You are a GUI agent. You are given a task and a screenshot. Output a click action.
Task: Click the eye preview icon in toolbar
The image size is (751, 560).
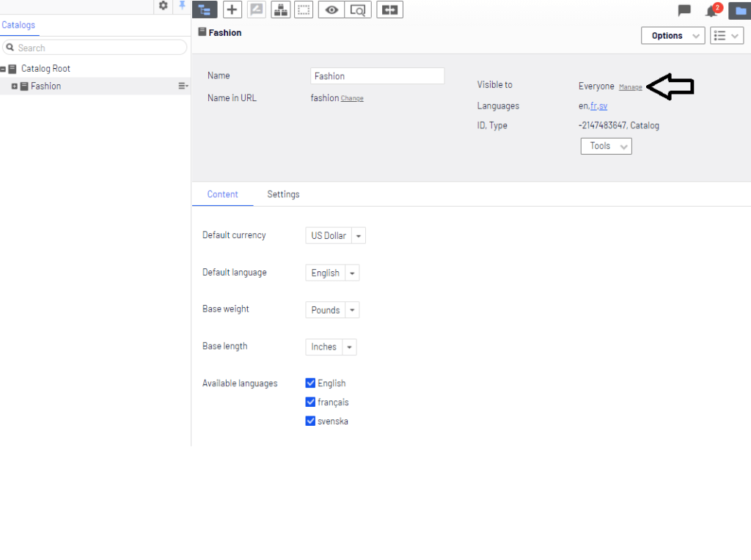331,10
